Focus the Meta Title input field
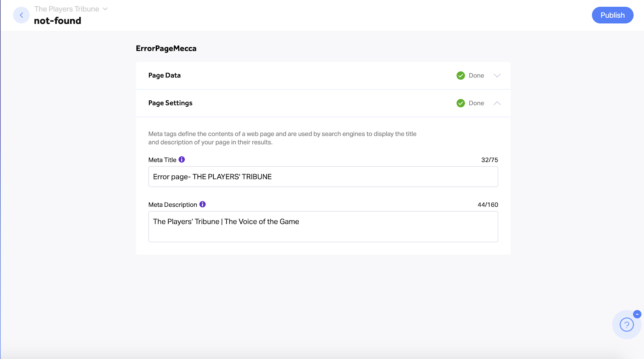This screenshot has height=359, width=644. [x=323, y=177]
